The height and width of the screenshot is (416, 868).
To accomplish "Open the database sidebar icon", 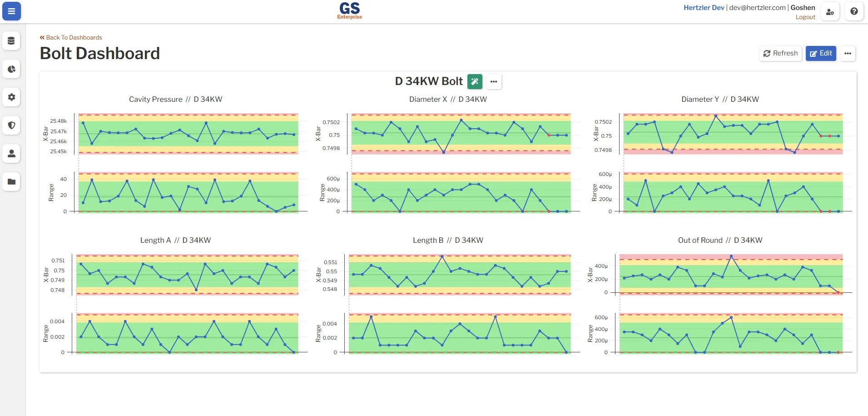I will (11, 41).
